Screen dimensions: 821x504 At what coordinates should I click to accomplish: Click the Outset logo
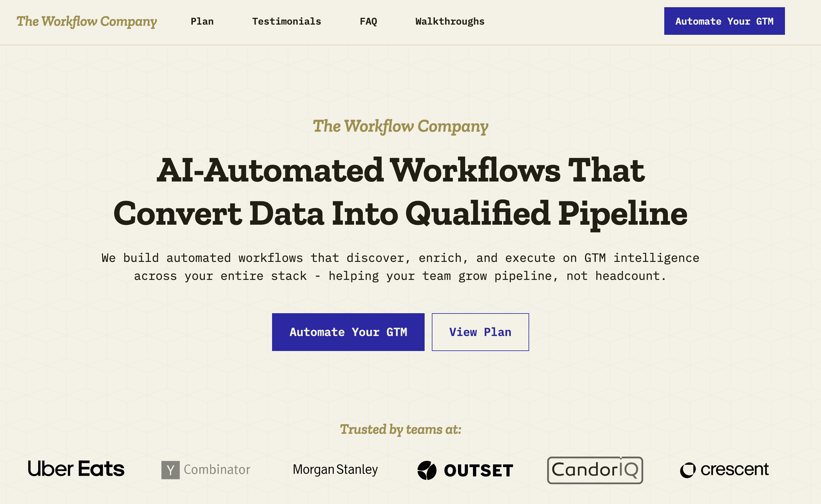click(x=463, y=469)
